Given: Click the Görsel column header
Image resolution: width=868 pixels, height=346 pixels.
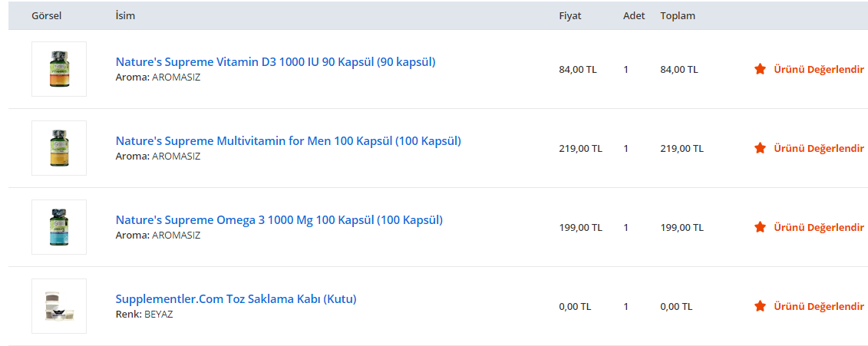Looking at the screenshot, I should click(46, 15).
